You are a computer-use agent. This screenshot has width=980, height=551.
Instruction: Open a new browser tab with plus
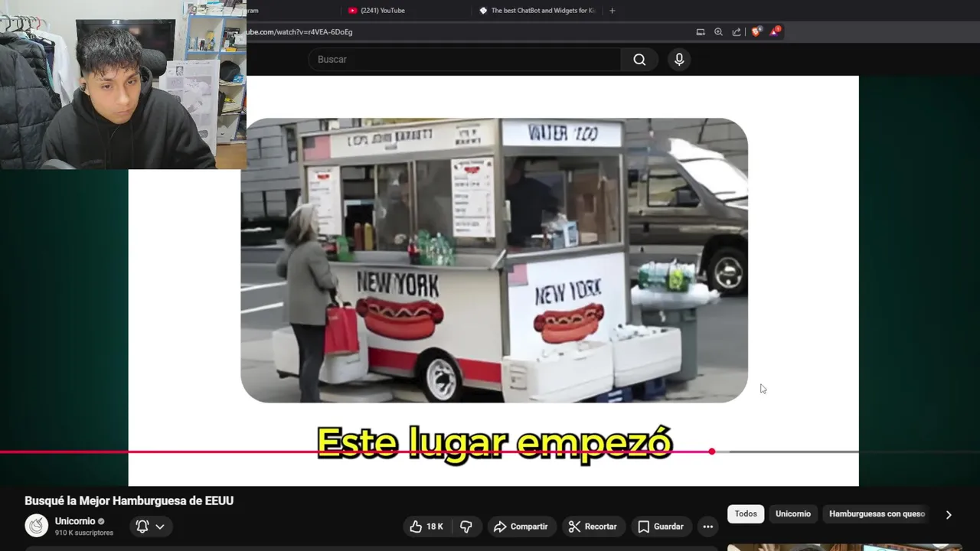(x=612, y=11)
